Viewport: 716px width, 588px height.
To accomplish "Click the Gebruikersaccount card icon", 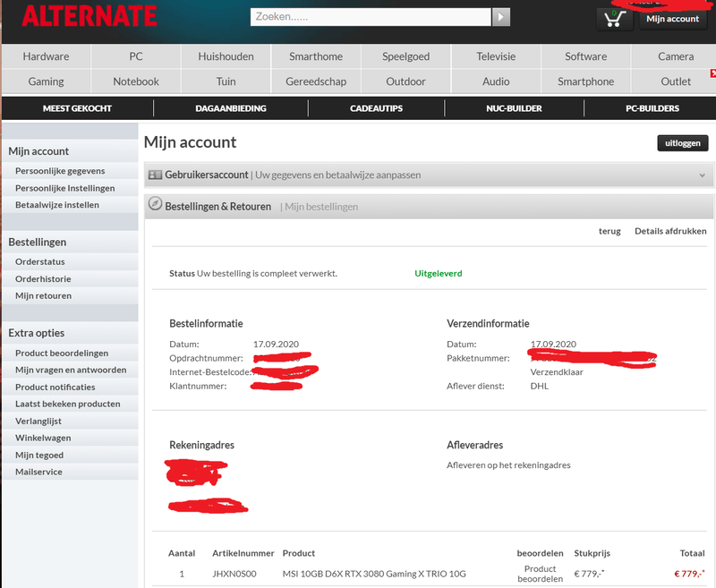I will [x=155, y=175].
